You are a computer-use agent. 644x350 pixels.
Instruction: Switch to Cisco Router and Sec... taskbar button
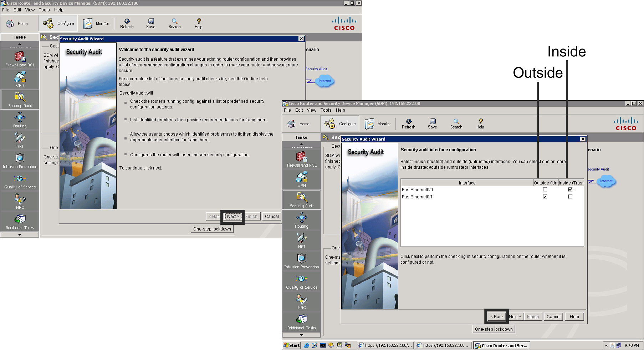coord(501,345)
